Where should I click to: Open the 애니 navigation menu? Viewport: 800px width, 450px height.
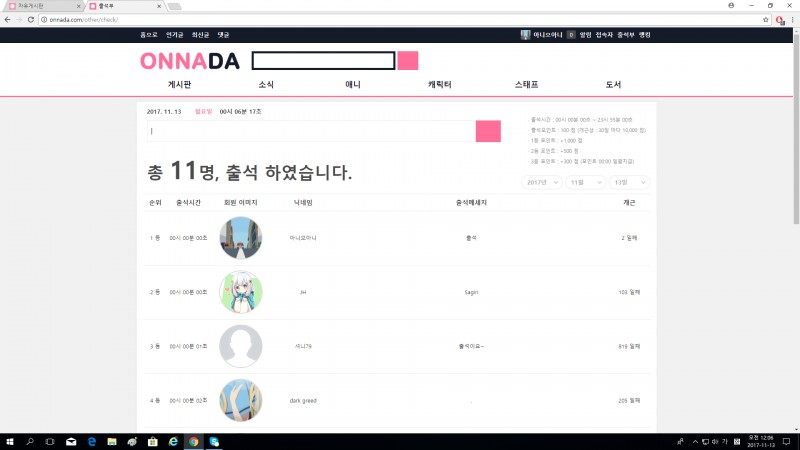[353, 85]
